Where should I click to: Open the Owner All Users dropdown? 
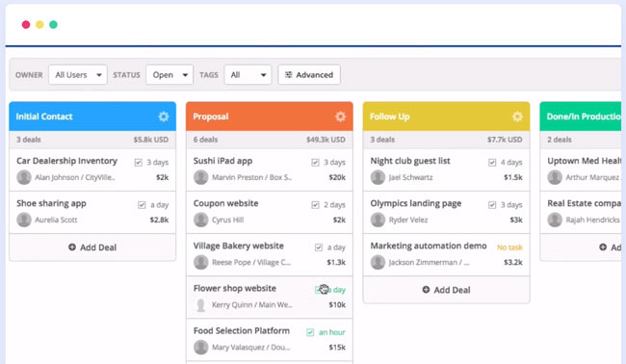tap(78, 75)
